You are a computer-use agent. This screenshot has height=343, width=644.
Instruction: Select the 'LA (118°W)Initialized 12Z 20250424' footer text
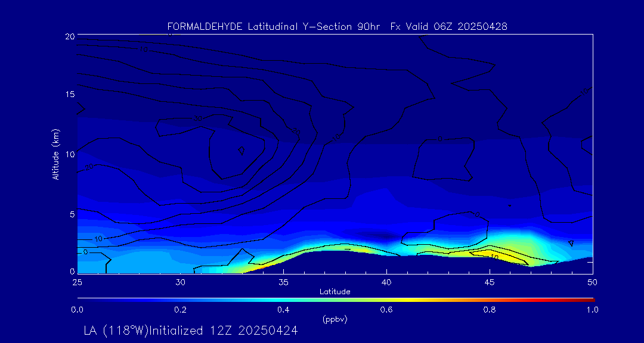click(x=191, y=330)
